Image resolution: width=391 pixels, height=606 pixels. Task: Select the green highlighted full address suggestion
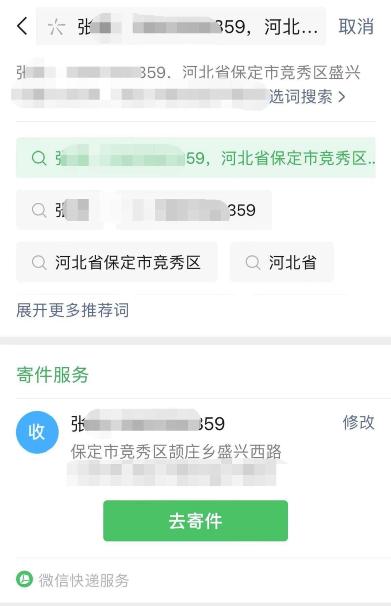196,158
